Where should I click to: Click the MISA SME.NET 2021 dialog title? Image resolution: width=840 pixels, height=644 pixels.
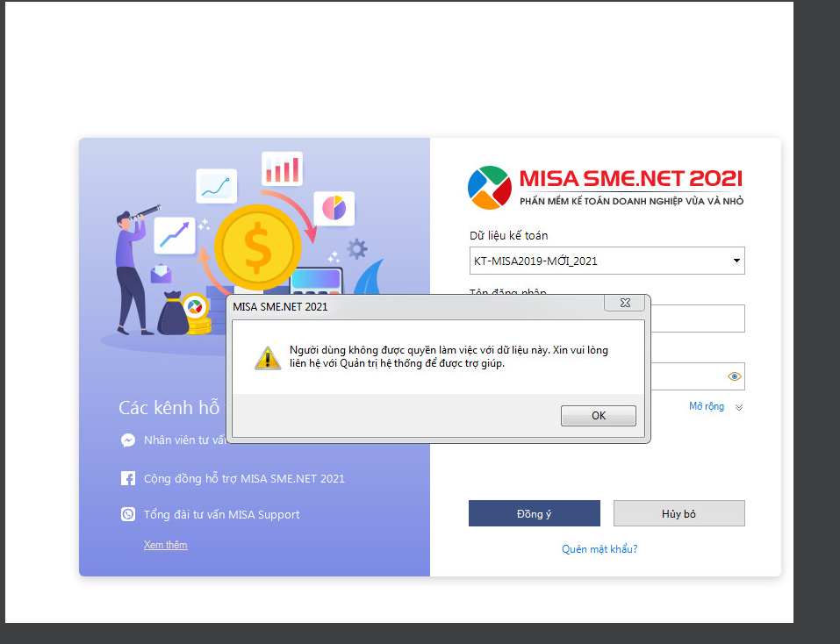pyautogui.click(x=280, y=307)
